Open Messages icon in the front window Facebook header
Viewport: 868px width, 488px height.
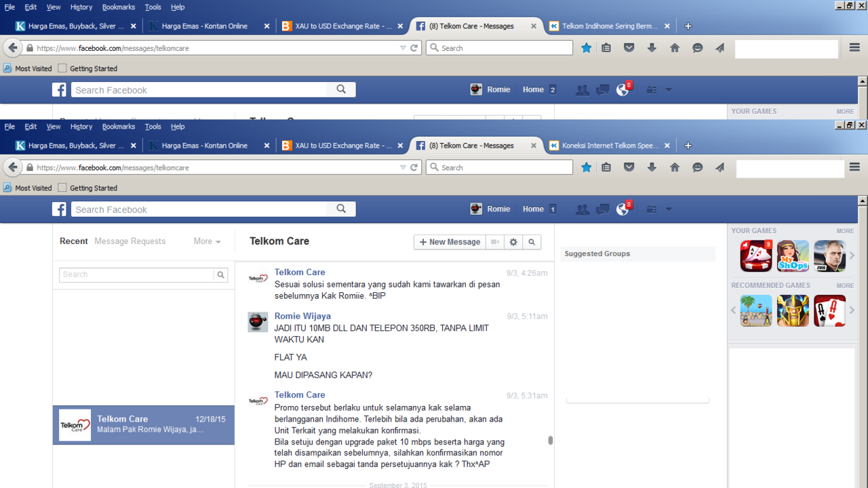(602, 209)
